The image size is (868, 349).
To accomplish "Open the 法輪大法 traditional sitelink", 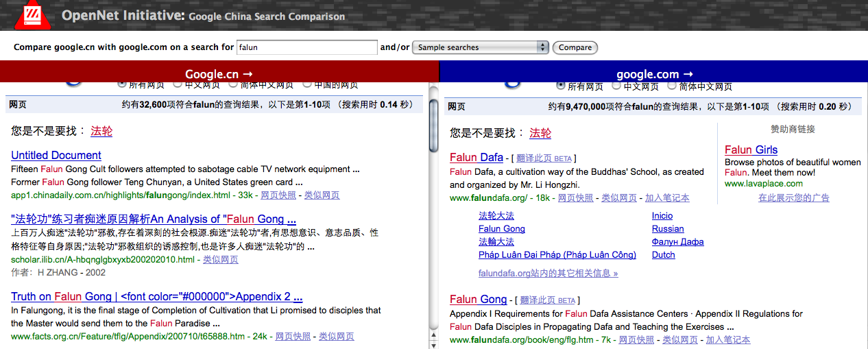I will click(x=496, y=242).
